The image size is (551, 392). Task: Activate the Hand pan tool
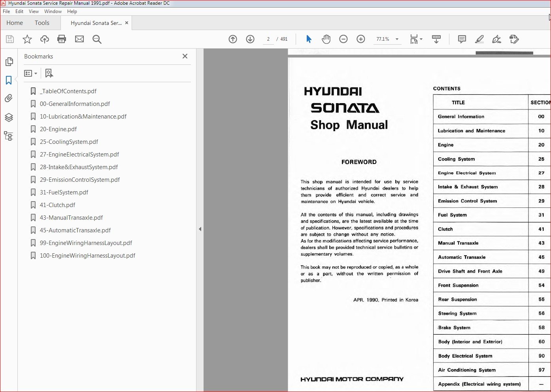tap(326, 39)
